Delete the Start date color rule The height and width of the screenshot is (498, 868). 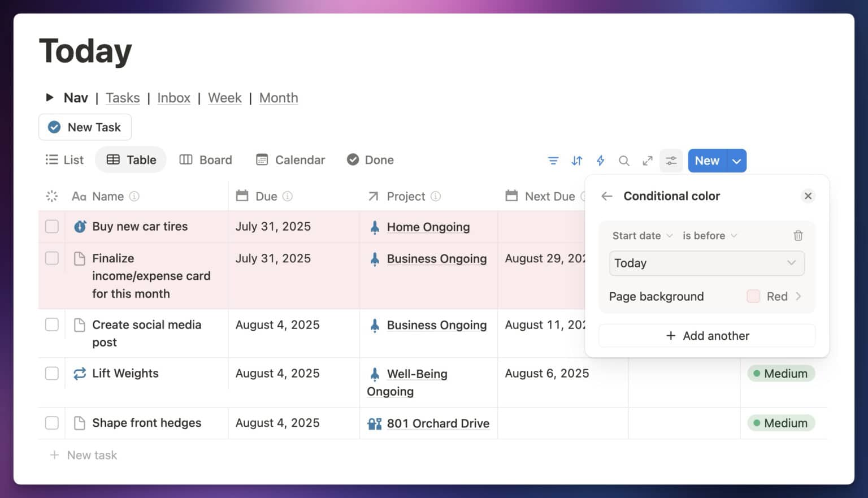coord(798,235)
